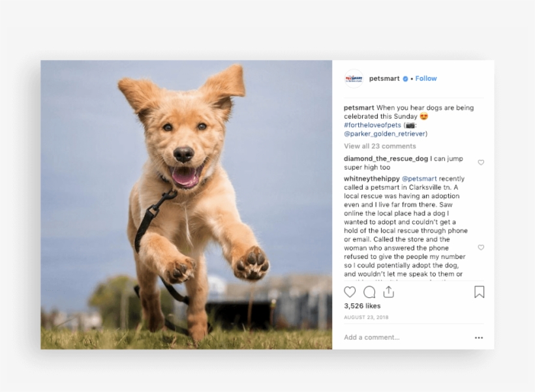Screen dimensions: 535x392
Task: Share the post via share icon
Action: tap(389, 292)
